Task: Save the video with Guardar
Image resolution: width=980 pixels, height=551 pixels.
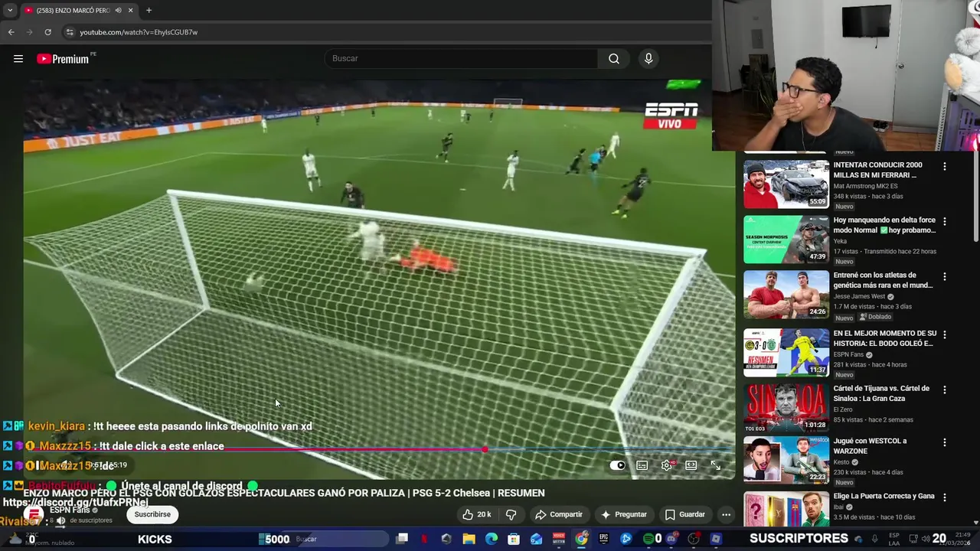Action: (x=685, y=514)
